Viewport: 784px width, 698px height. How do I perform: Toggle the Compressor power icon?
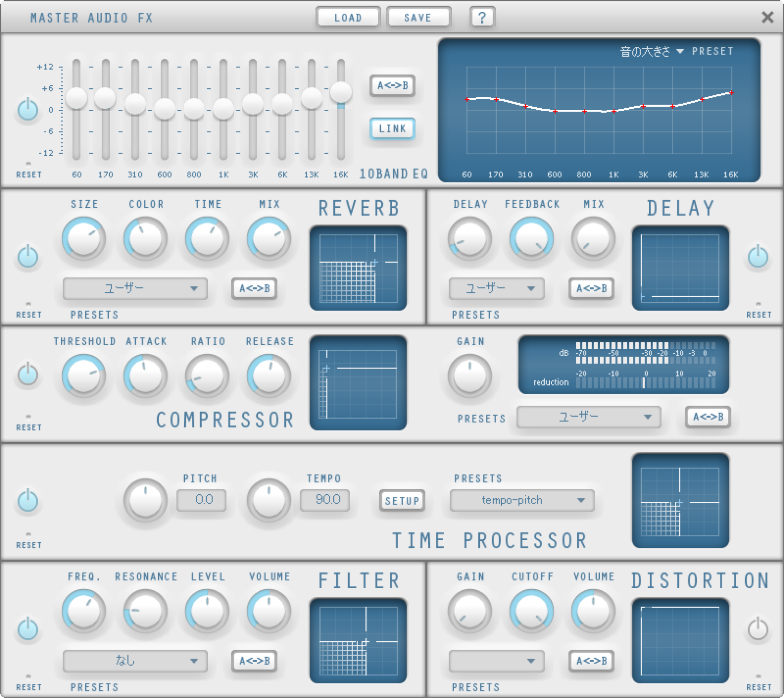28,375
